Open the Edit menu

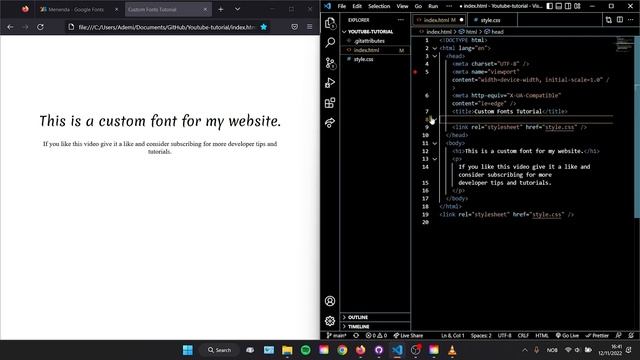pyautogui.click(x=357, y=6)
